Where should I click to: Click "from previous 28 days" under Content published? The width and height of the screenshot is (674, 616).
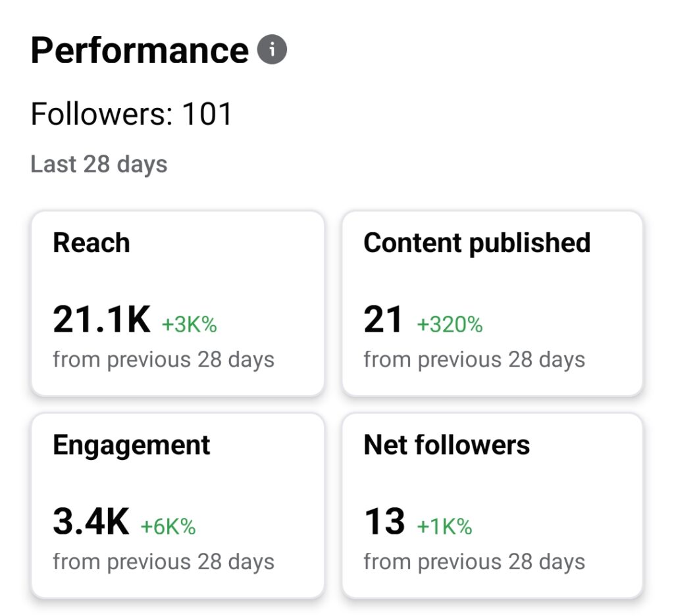coord(474,360)
